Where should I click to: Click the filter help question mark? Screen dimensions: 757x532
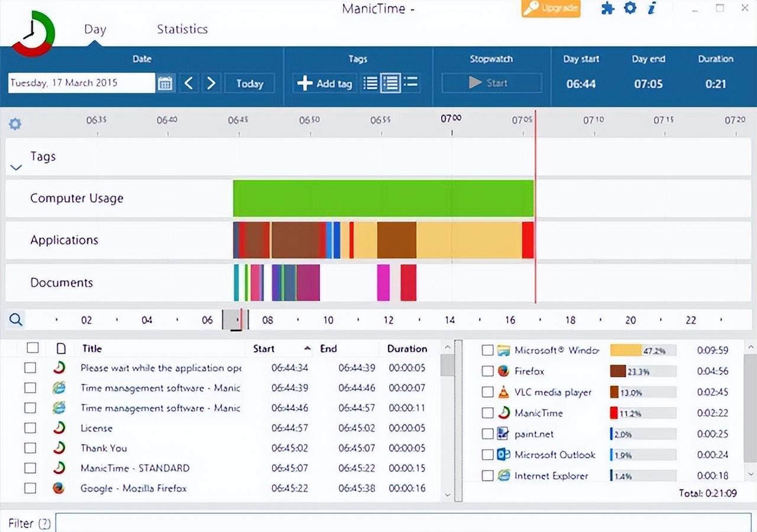click(x=44, y=523)
